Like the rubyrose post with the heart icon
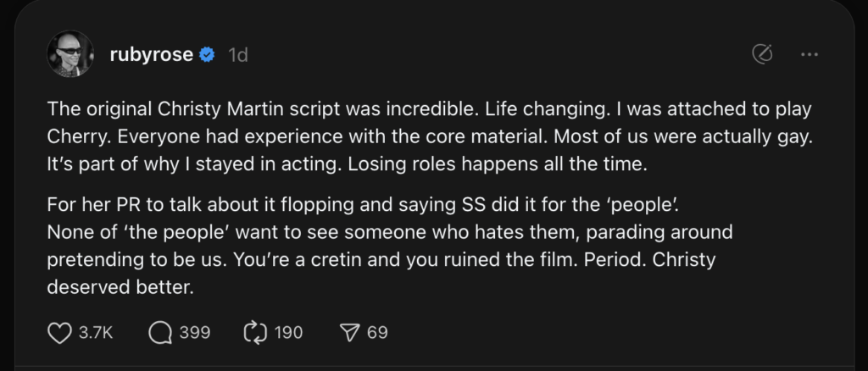 click(x=58, y=333)
